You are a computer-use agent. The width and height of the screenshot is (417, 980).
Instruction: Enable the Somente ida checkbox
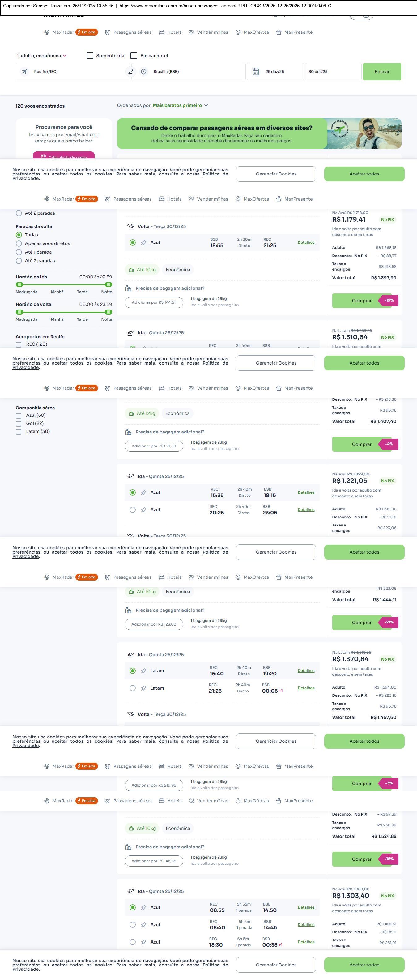pyautogui.click(x=90, y=56)
